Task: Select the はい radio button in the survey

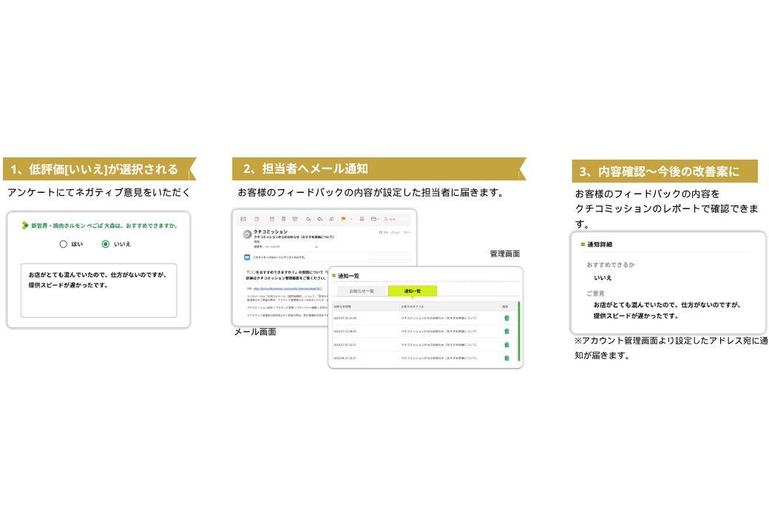Action: tap(64, 244)
